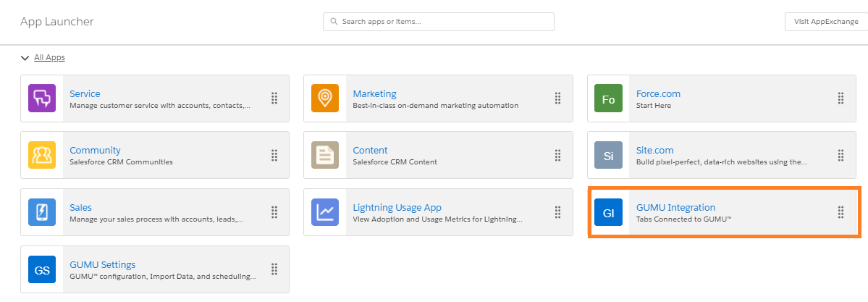868x302 pixels.
Task: Click the drag handle on the Site.com tile
Action: 841,155
